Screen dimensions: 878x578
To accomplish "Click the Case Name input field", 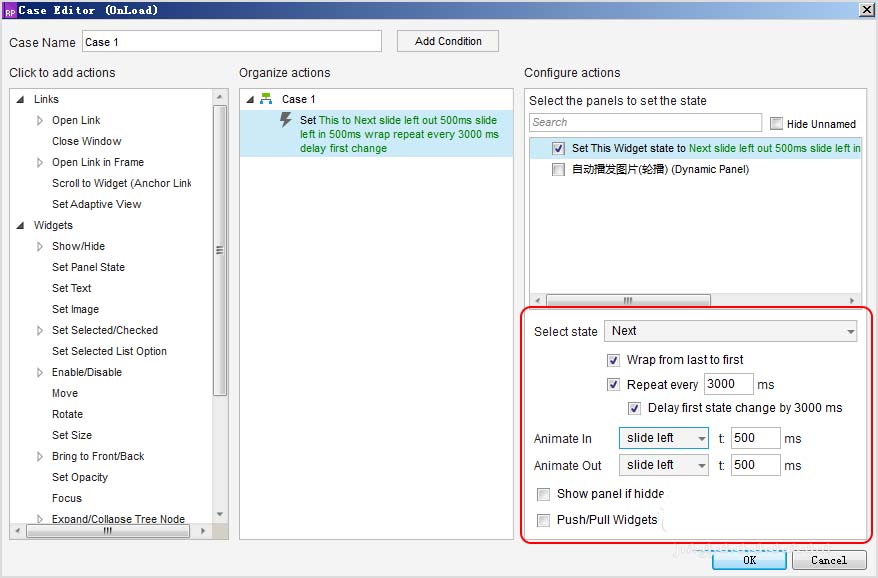I will click(232, 41).
